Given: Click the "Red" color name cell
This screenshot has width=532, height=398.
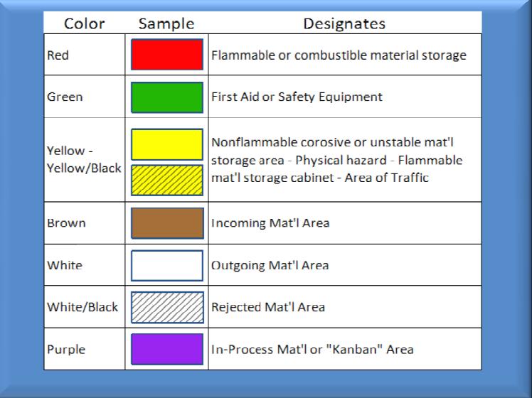Looking at the screenshot, I should [58, 55].
